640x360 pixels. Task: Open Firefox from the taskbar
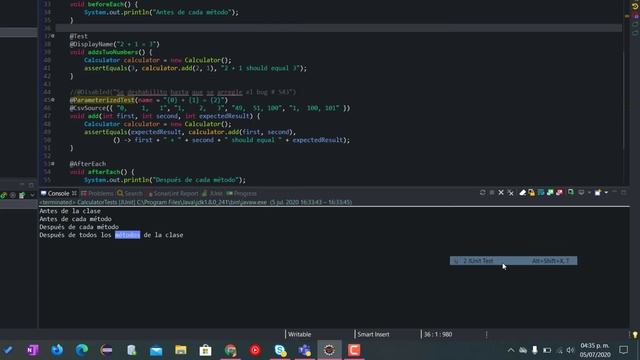coord(57,350)
